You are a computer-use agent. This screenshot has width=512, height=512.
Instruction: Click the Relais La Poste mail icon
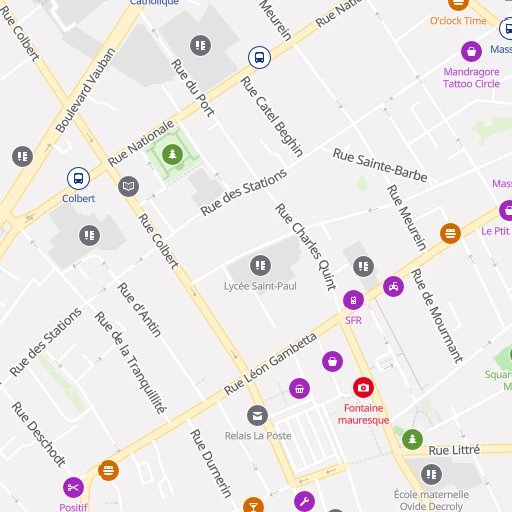[257, 416]
